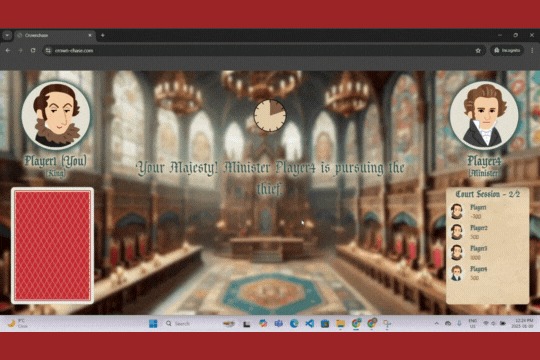Click the 'Your Majesty! Minister Player4' message

(270, 178)
